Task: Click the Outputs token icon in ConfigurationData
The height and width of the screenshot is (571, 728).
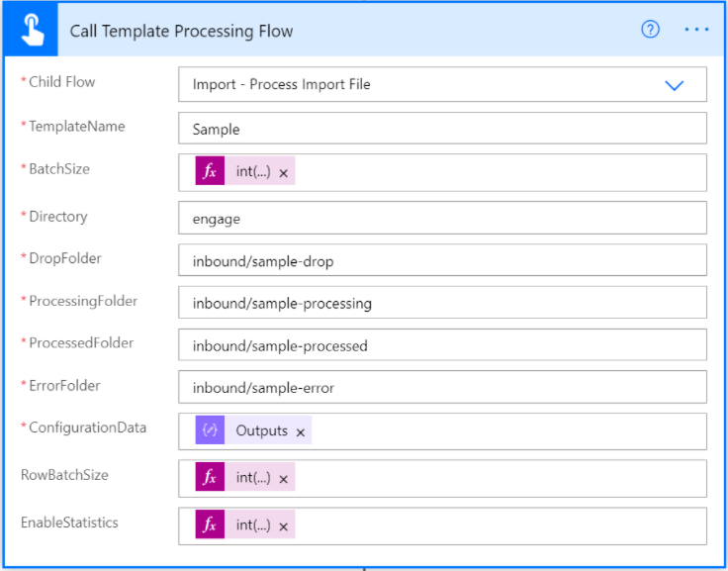Action: (210, 429)
